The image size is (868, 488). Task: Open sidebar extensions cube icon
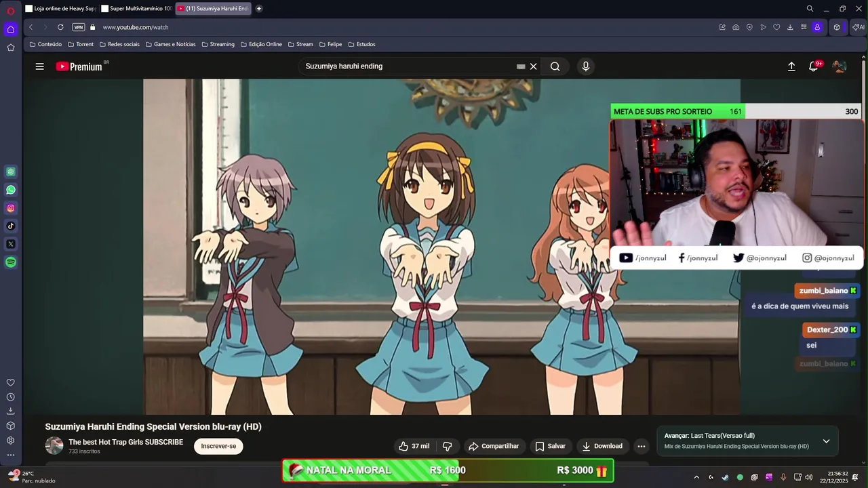[11, 426]
